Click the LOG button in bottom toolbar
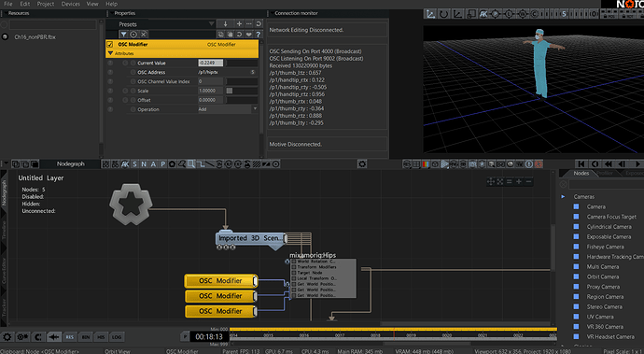 point(117,337)
